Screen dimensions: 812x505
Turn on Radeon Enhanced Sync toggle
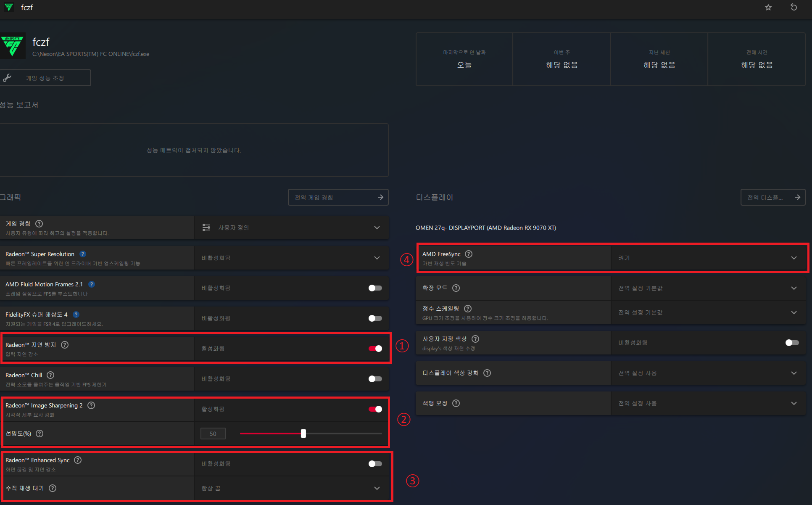(375, 464)
